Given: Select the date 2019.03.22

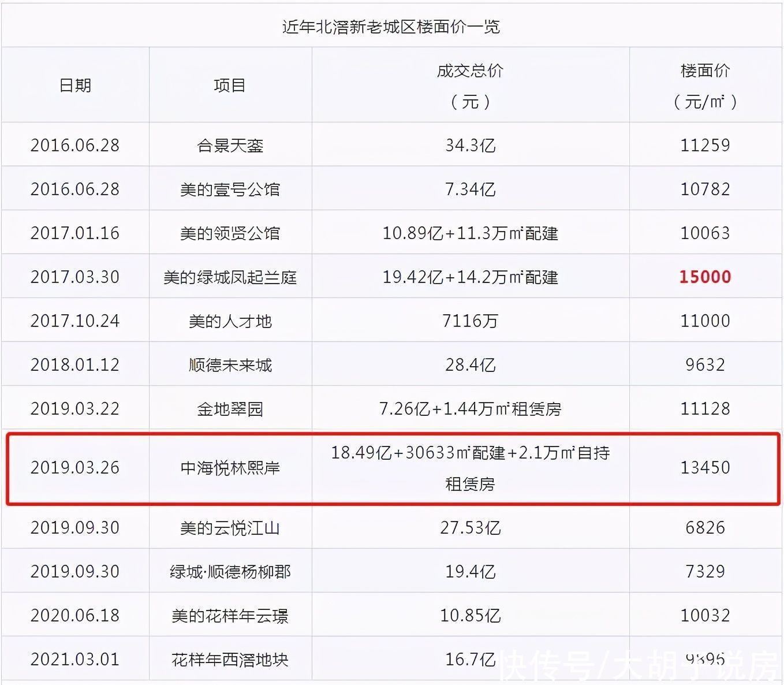Looking at the screenshot, I should (x=75, y=409).
